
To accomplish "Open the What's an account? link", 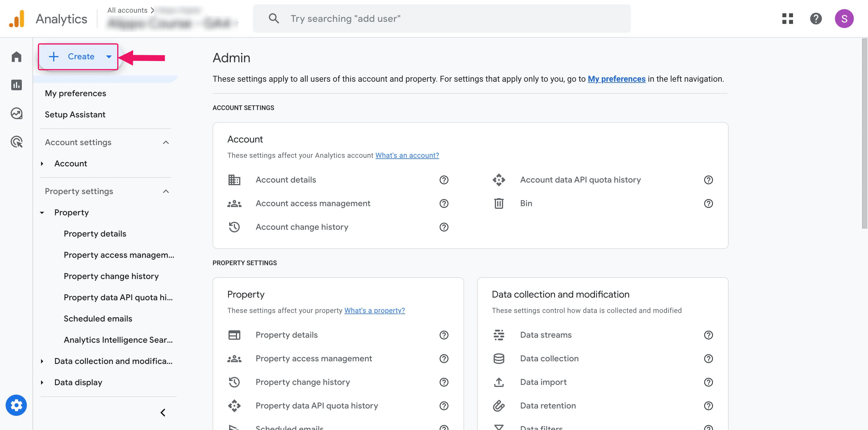I will (407, 155).
